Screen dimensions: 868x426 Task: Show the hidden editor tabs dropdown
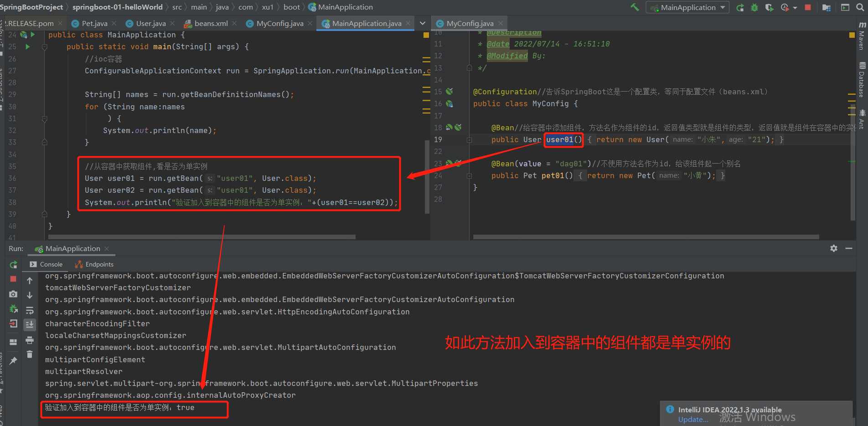423,23
